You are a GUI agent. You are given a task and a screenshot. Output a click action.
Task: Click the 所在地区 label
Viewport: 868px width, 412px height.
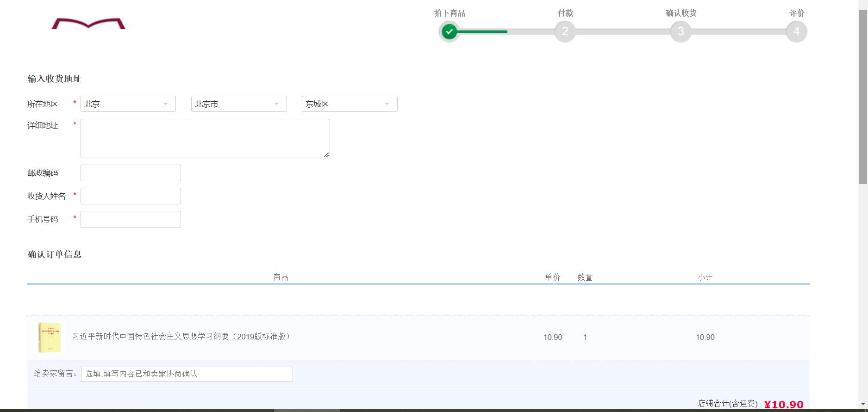tap(43, 104)
